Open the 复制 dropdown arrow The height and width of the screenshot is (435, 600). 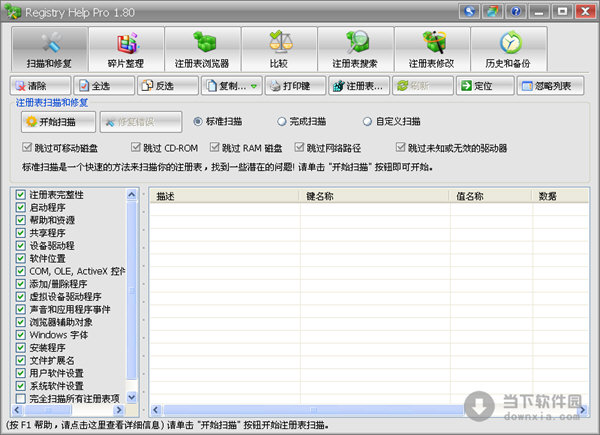[255, 86]
